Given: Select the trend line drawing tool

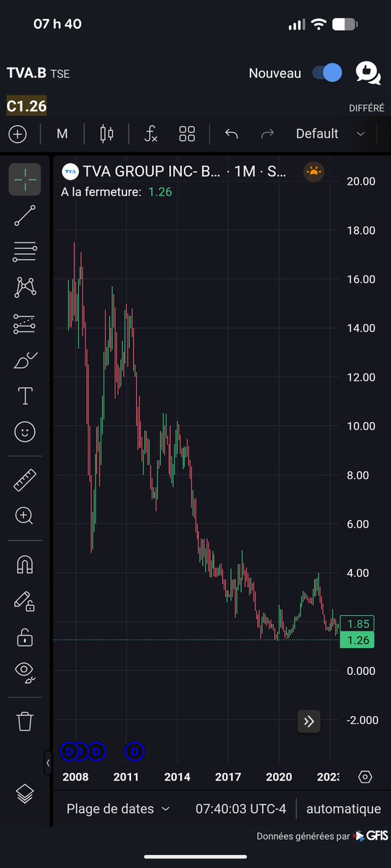Looking at the screenshot, I should [x=25, y=215].
